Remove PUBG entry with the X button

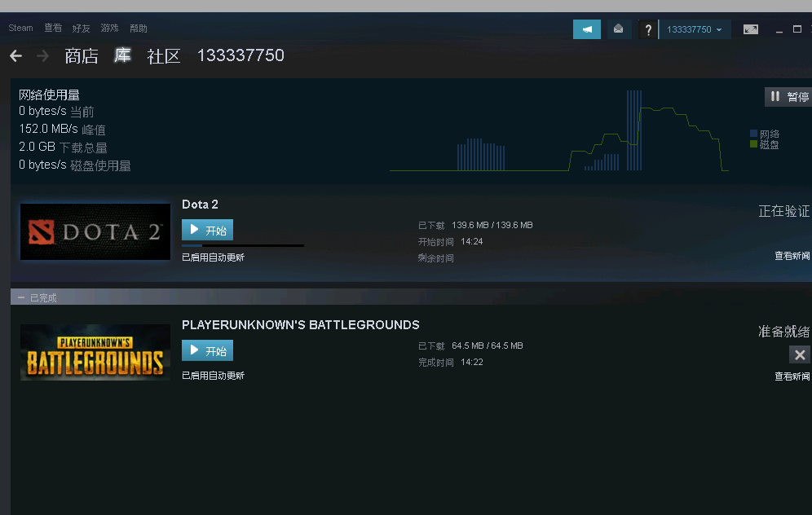pyautogui.click(x=800, y=354)
